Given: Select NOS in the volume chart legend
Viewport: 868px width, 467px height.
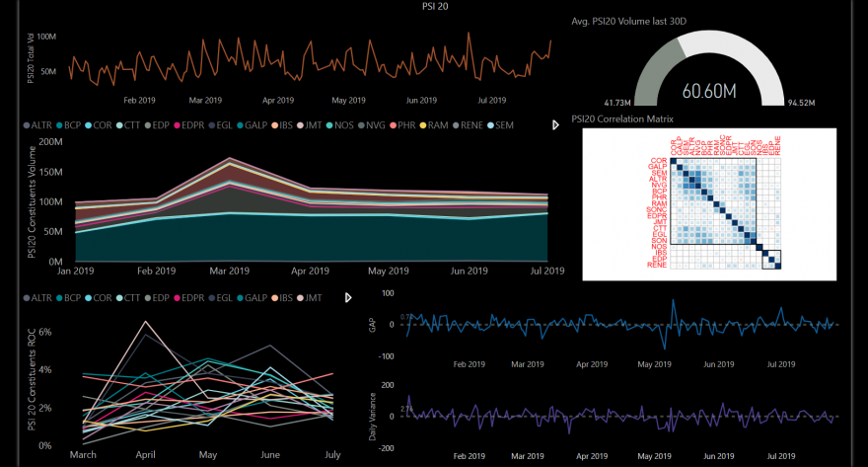Looking at the screenshot, I should point(340,125).
